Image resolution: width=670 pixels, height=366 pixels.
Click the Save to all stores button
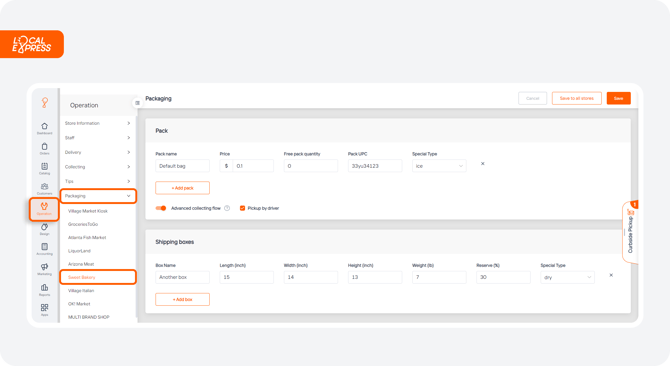coord(576,98)
